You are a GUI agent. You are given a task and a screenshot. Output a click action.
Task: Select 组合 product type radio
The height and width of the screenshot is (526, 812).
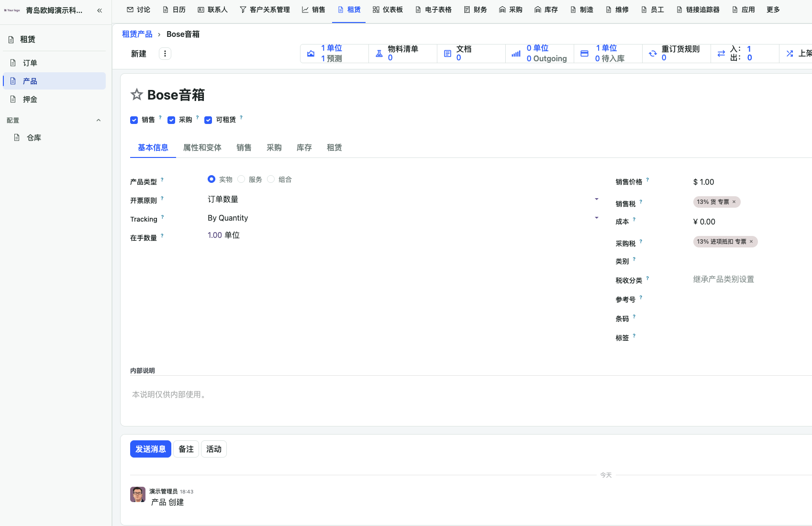click(271, 179)
